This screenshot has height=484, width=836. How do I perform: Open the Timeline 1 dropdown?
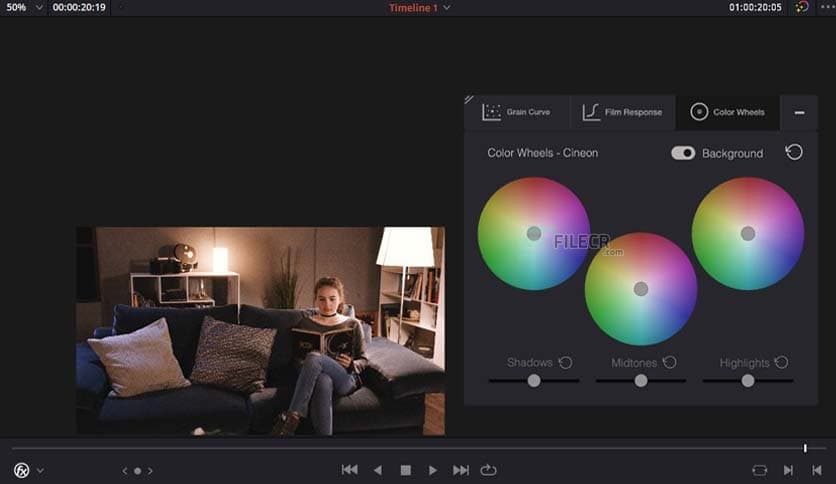tap(420, 8)
